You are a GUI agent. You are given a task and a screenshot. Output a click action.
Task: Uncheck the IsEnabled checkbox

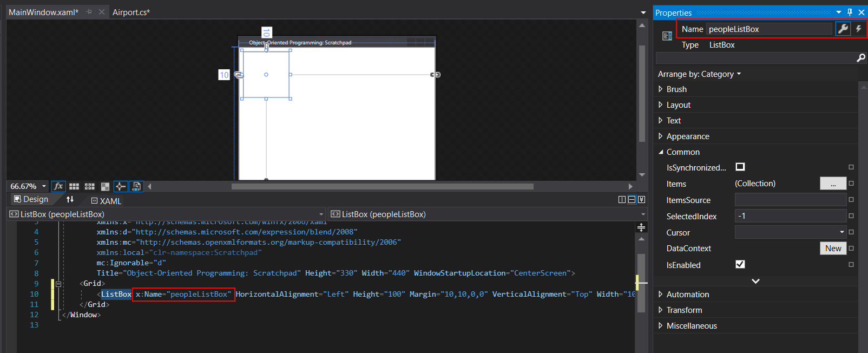tap(740, 264)
